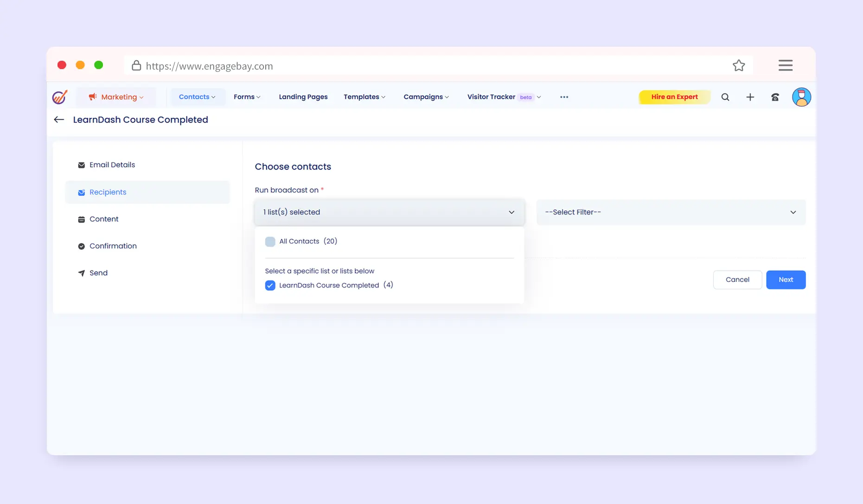Open the Select Filter dropdown
Image resolution: width=863 pixels, height=504 pixels.
671,212
